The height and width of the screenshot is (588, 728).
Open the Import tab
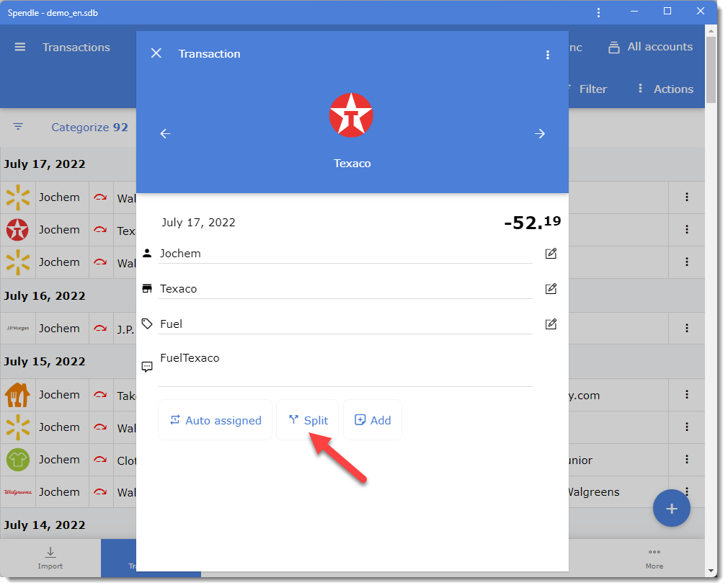pyautogui.click(x=50, y=558)
